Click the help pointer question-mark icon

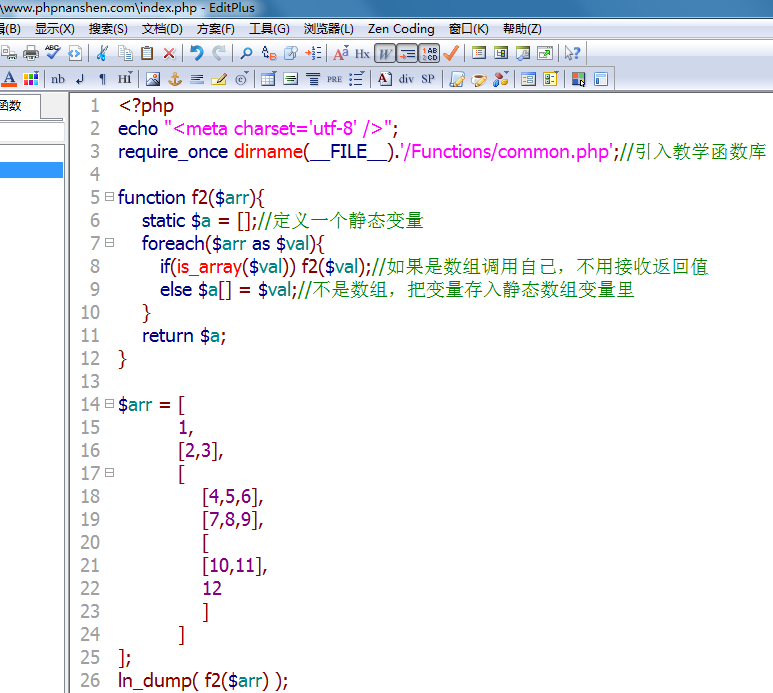[572, 53]
